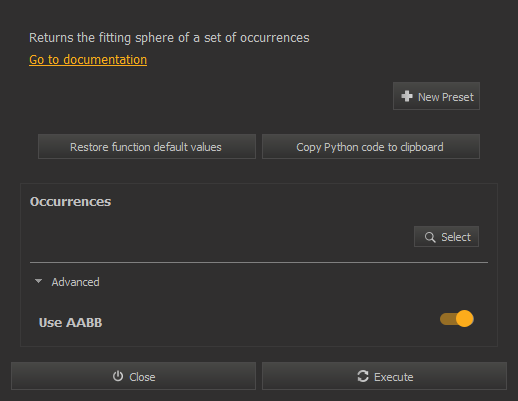Execute the fitting sphere function
Screen dimensions: 518x401
(384, 376)
